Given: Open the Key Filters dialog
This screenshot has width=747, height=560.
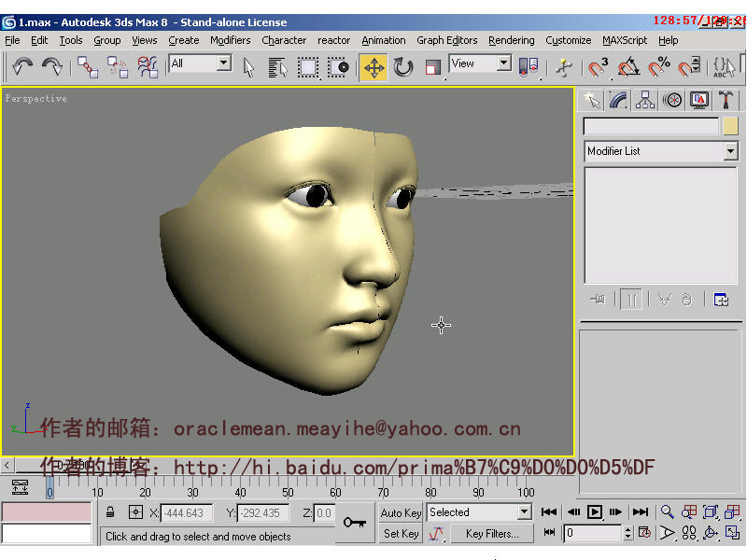Looking at the screenshot, I should 492,534.
